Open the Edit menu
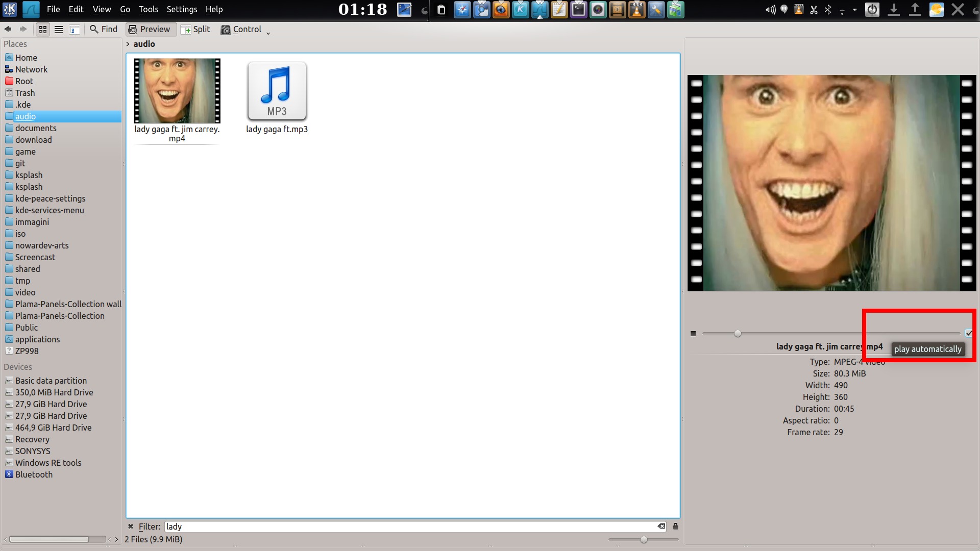 pos(76,9)
